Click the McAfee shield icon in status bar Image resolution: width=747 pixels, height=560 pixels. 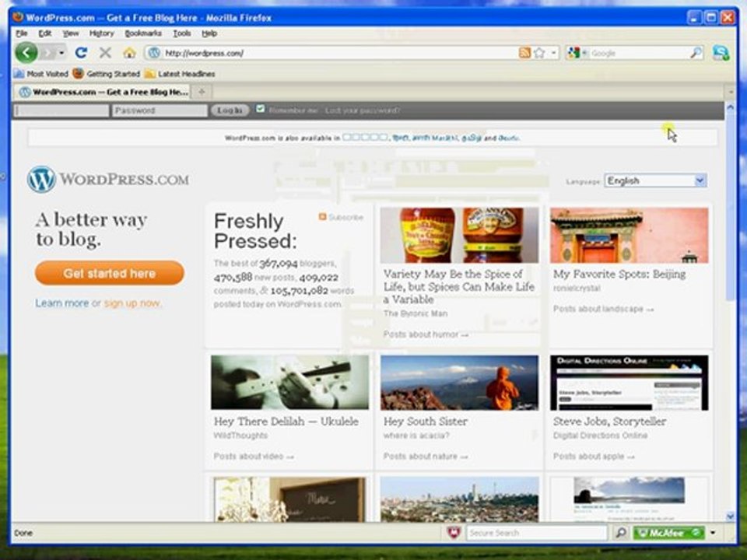[454, 532]
